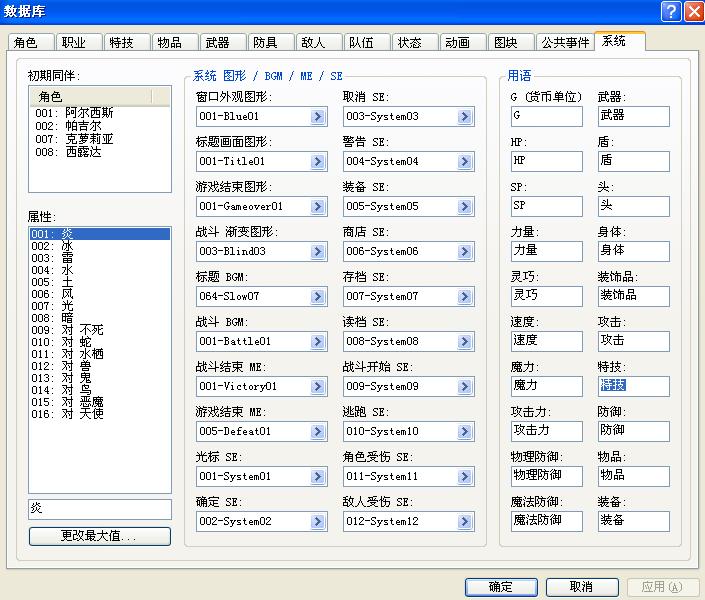The image size is (705, 600).
Task: Click the arrow button beside 011-System11
Action: [x=464, y=476]
